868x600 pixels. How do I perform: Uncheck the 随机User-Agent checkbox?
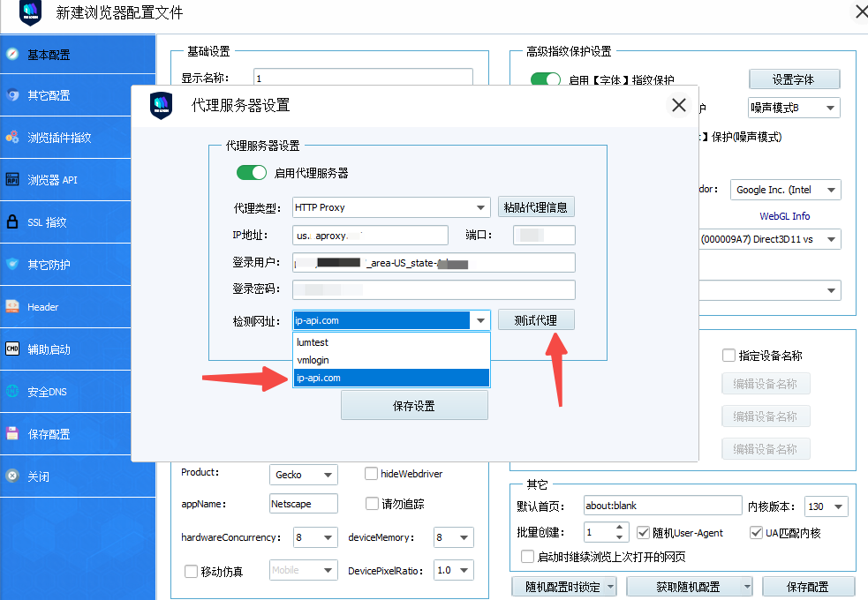pos(644,533)
